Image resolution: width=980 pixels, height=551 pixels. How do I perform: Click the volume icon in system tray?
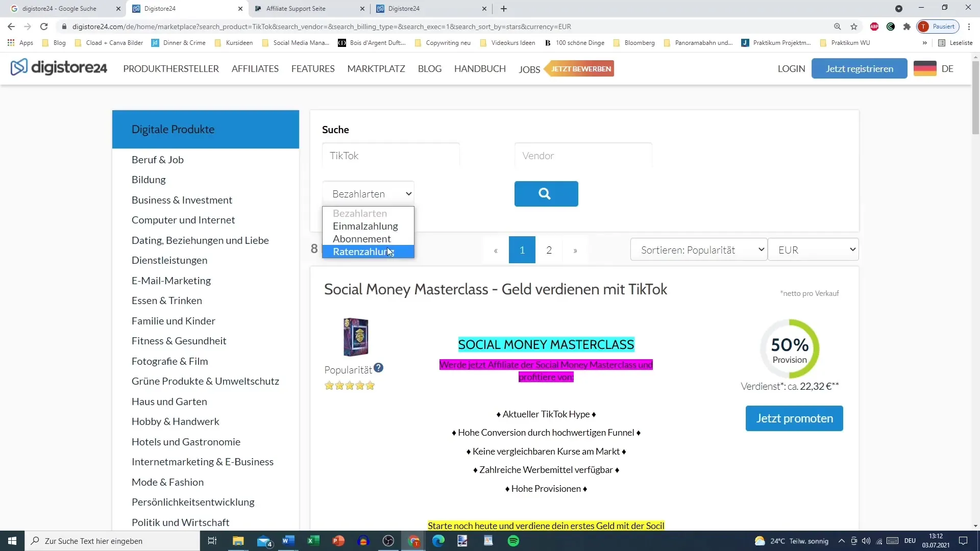coord(866,541)
